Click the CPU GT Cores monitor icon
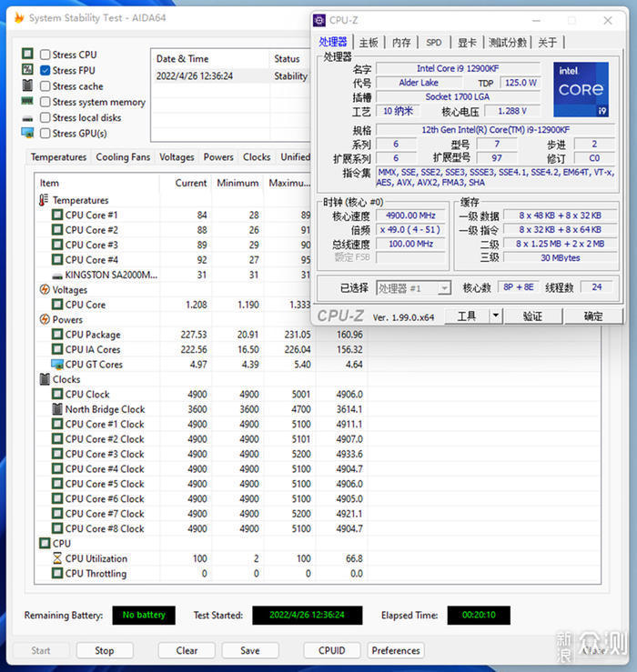This screenshot has width=637, height=672. [x=57, y=365]
